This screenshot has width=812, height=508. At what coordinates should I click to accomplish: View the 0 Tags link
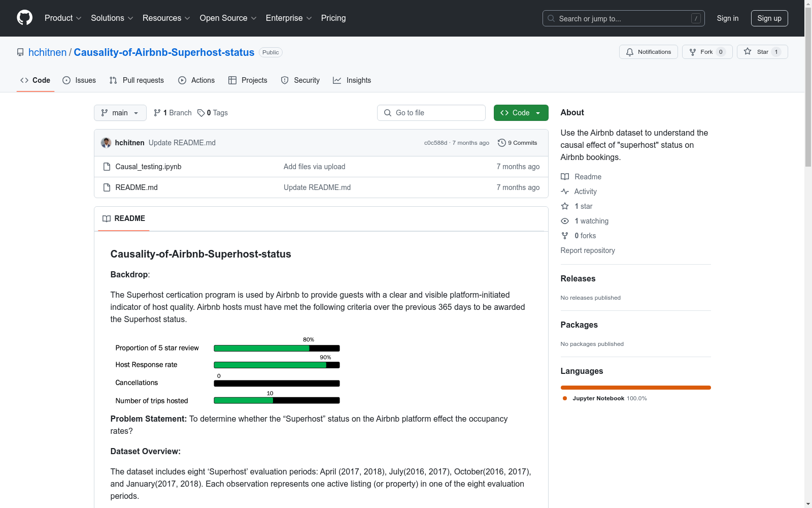point(213,113)
